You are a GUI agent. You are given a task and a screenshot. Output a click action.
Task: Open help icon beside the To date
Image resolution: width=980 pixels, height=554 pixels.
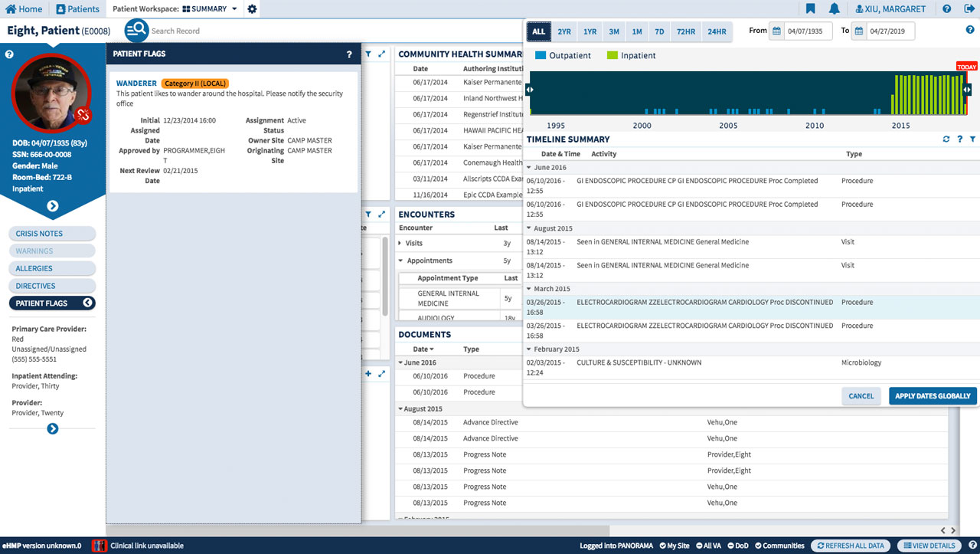tap(970, 30)
